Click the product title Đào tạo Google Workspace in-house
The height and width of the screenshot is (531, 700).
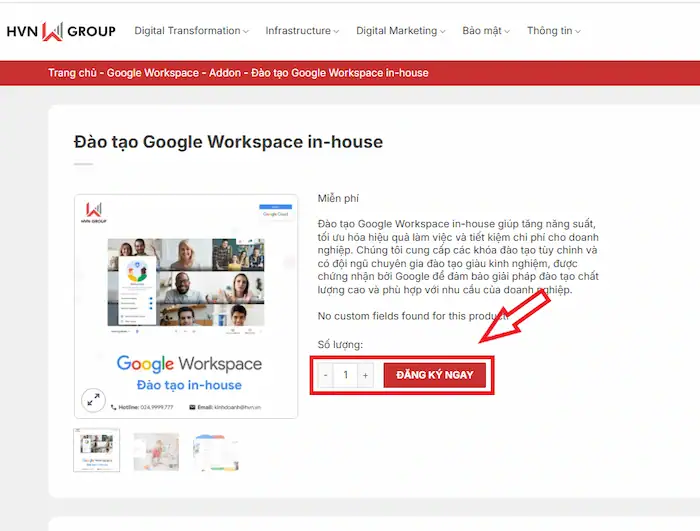click(x=228, y=142)
